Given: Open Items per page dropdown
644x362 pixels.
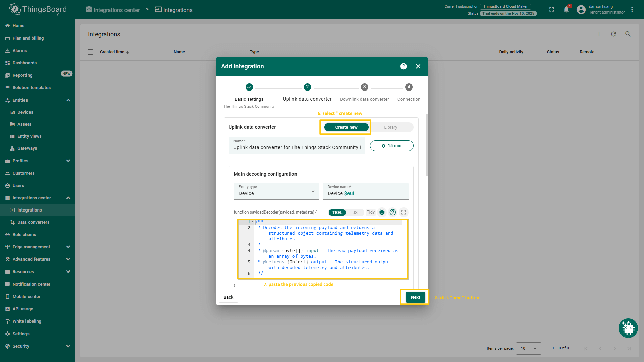Looking at the screenshot, I should point(528,348).
